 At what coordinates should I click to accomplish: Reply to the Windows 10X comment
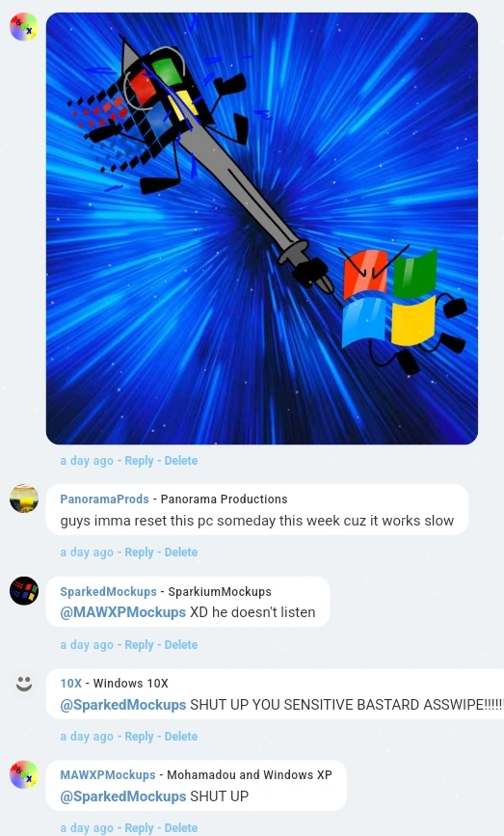(x=139, y=737)
